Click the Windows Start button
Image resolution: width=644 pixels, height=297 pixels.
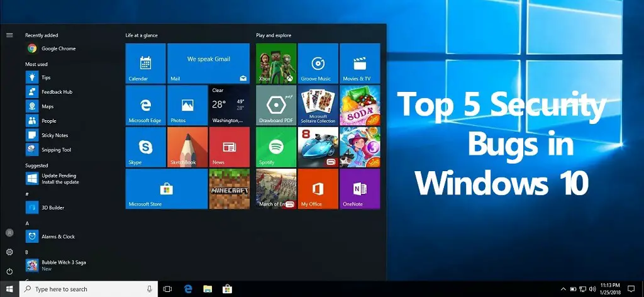[9, 289]
